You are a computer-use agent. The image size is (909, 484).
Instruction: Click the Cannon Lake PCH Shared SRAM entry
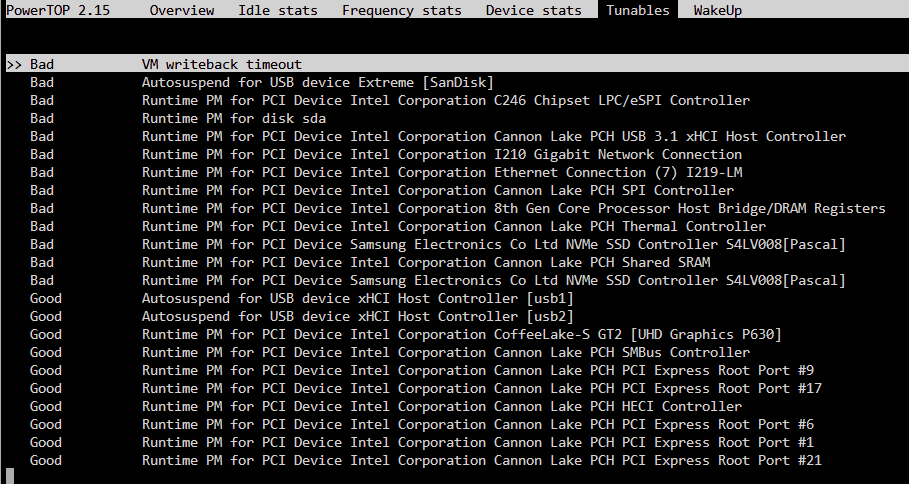pos(425,262)
